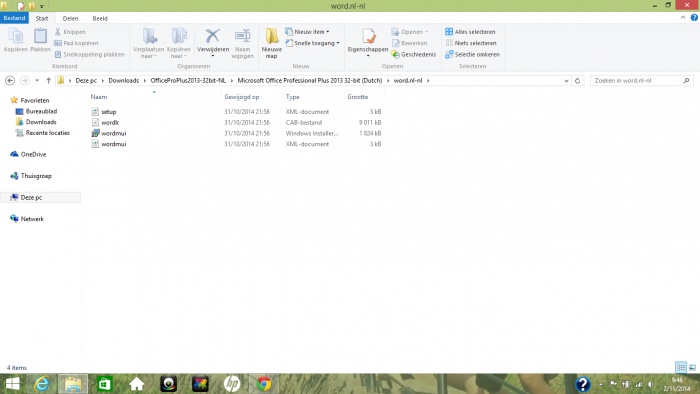Click Pad kopiëren in the ribbon
The height and width of the screenshot is (394, 700).
(x=76, y=43)
